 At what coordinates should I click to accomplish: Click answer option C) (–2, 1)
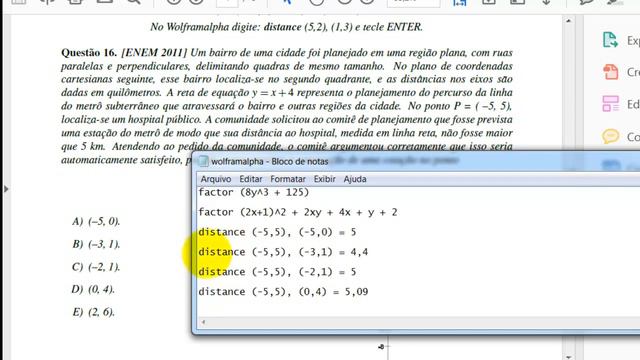coord(96,267)
